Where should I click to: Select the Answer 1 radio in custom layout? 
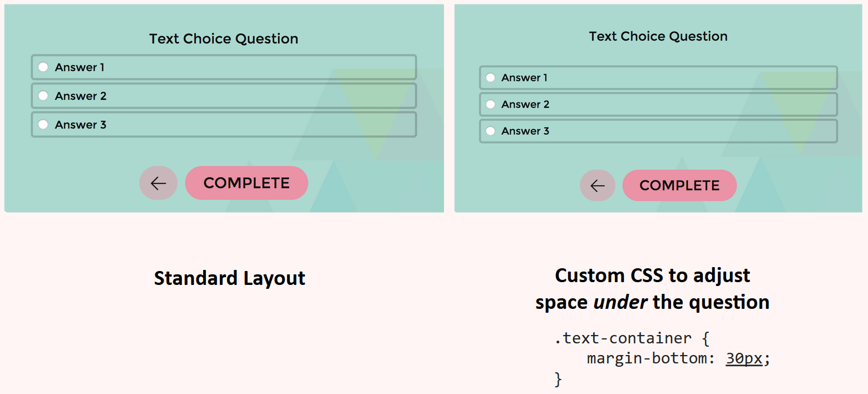tap(490, 77)
